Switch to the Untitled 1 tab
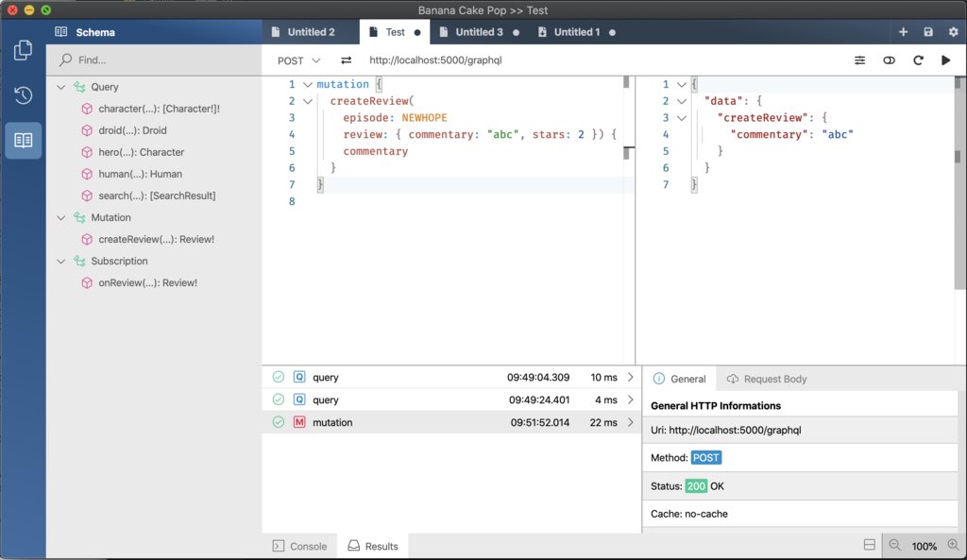 pyautogui.click(x=577, y=32)
